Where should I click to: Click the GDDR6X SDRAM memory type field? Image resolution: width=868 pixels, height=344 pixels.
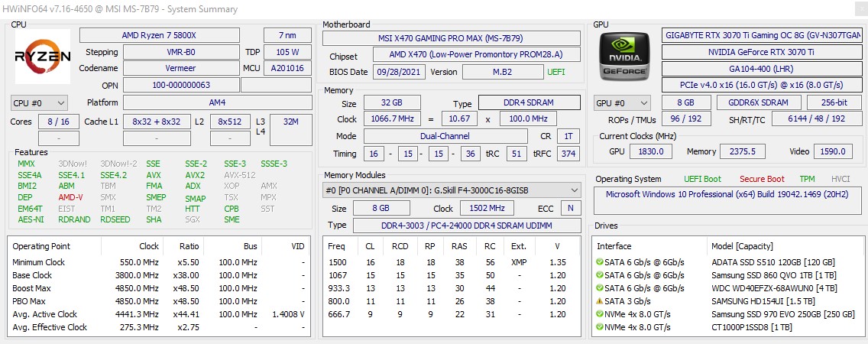[x=759, y=102]
